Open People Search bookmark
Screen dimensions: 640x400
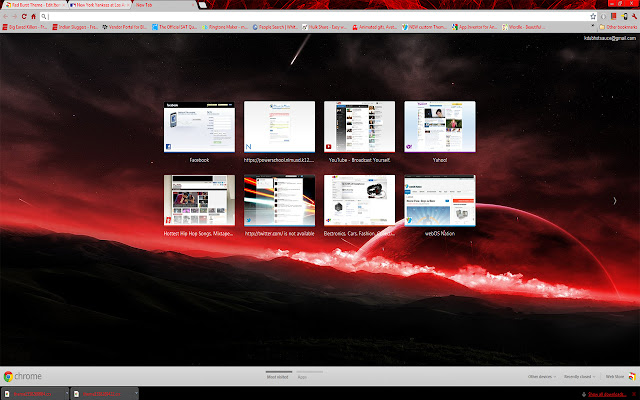click(275, 27)
